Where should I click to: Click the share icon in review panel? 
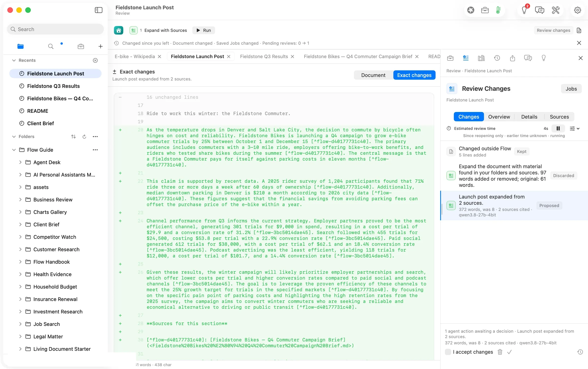[513, 58]
